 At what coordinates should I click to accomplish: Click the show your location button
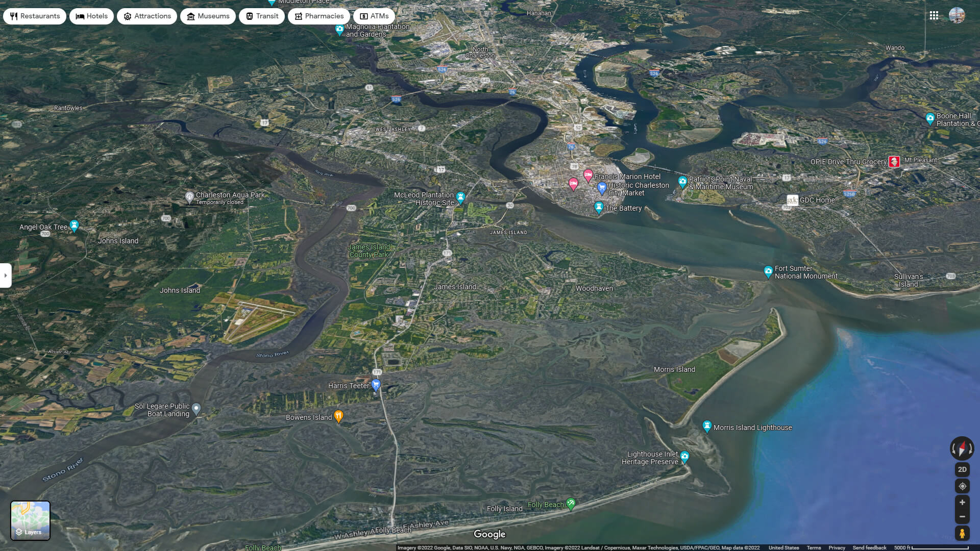[x=962, y=486]
